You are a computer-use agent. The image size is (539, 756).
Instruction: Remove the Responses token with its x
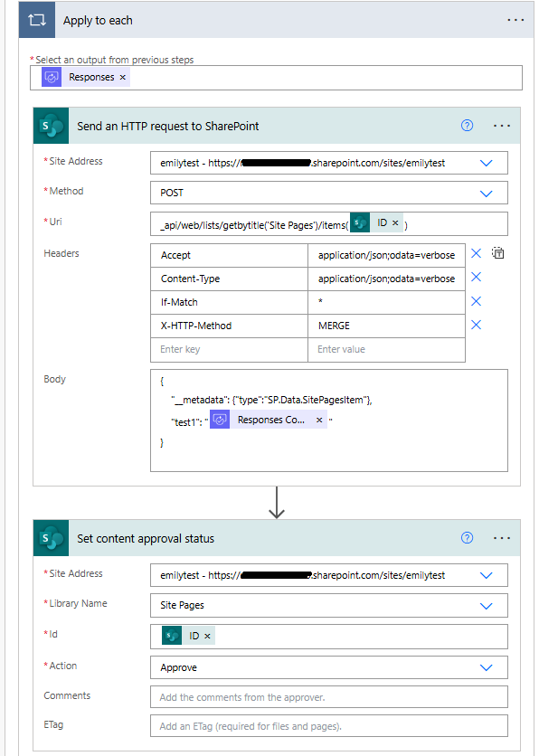click(x=123, y=77)
